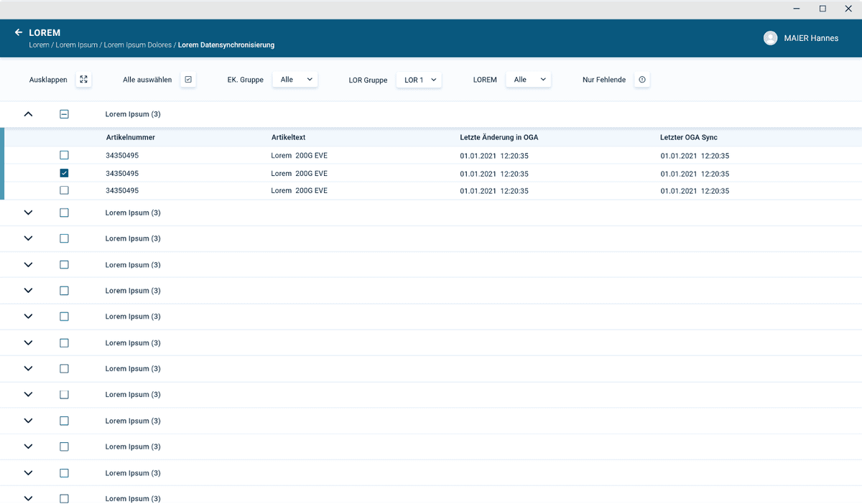Toggle the Nur Fehlende filter icon
Viewport: 862px width, 504px height.
[x=642, y=80]
